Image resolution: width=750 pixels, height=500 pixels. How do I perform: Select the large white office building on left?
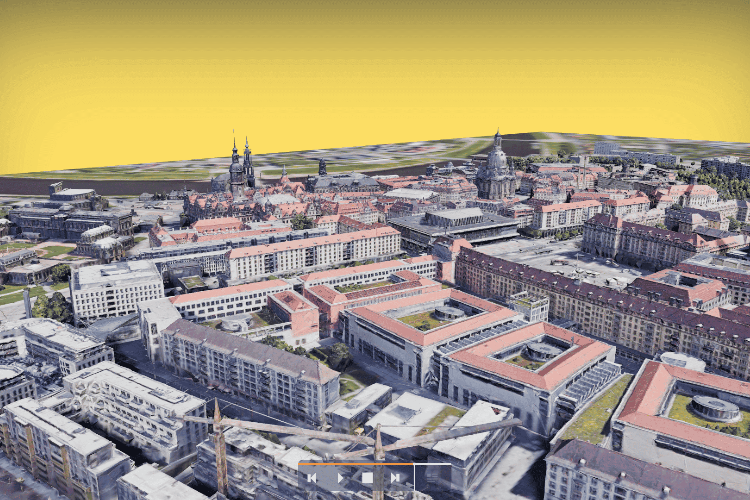click(x=115, y=288)
